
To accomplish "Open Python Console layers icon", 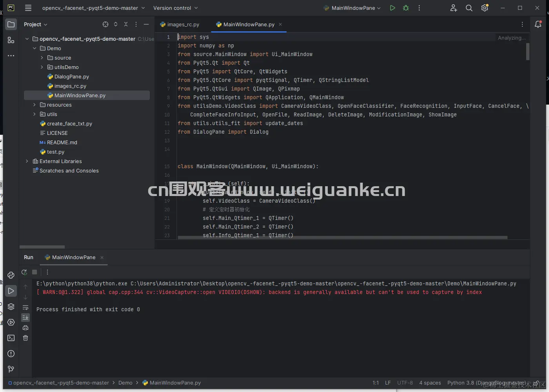I will point(11,307).
